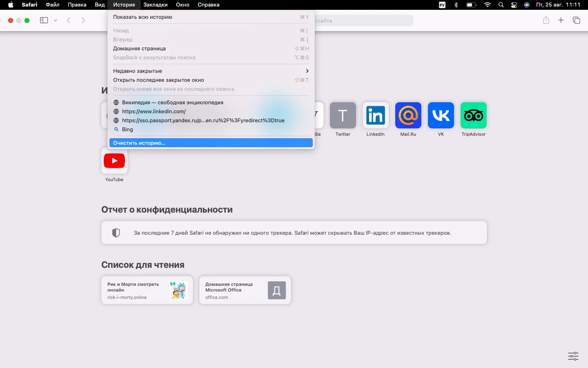Launch Siri from menu bar
This screenshot has height=368, width=588.
click(x=527, y=5)
